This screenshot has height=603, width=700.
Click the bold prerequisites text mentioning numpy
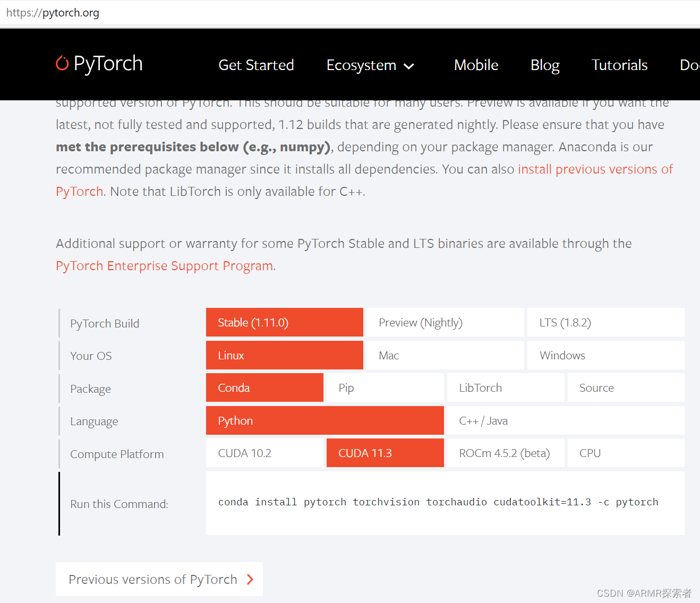[193, 147]
